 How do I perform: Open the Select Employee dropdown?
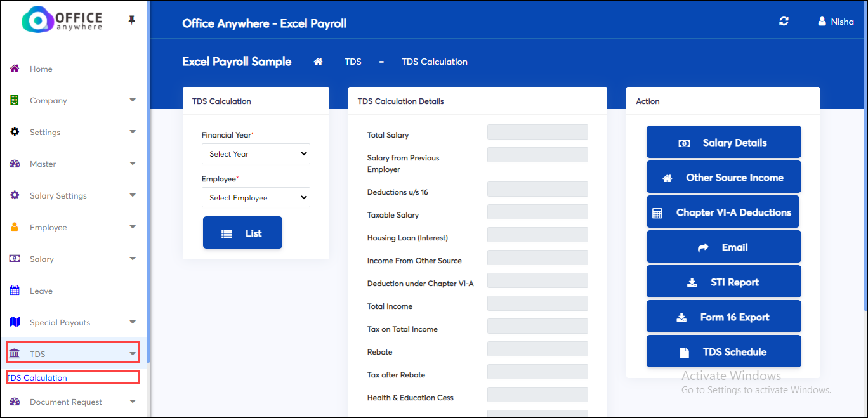click(256, 197)
